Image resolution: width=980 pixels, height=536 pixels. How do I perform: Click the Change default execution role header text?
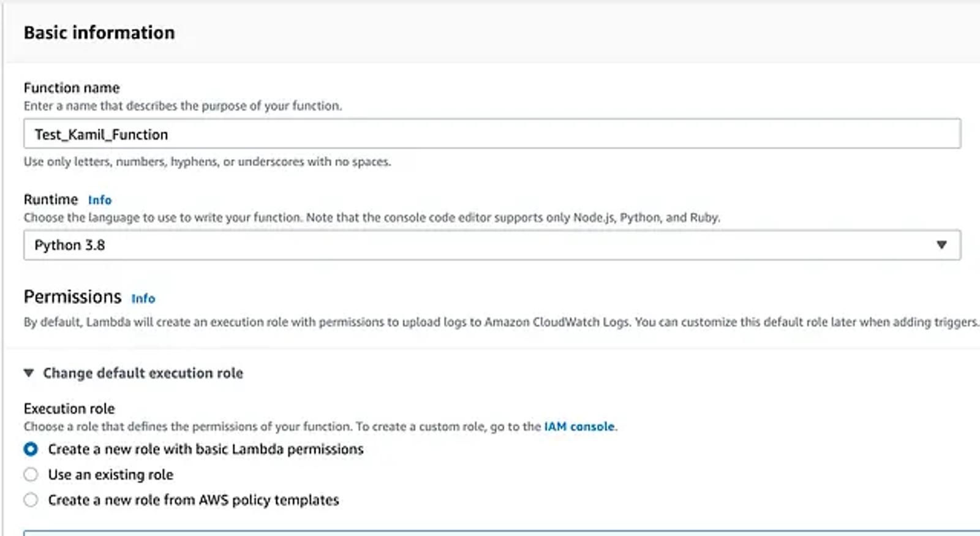(143, 373)
